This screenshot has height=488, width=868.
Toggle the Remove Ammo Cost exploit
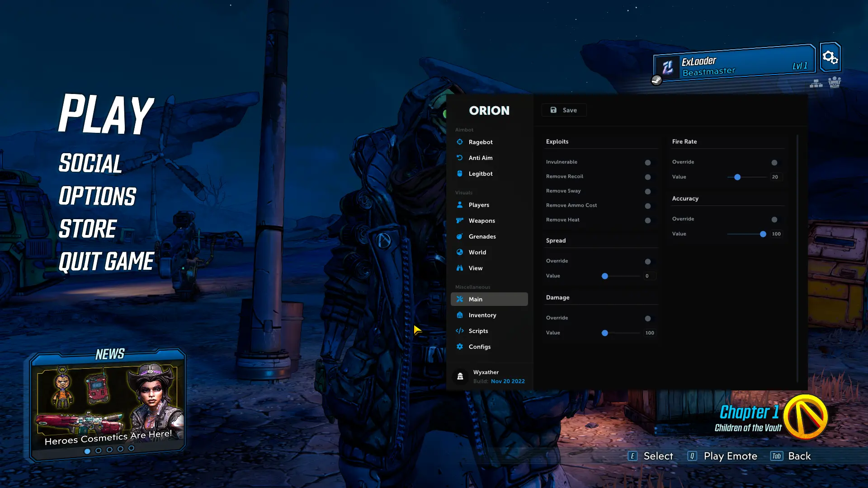pos(648,206)
